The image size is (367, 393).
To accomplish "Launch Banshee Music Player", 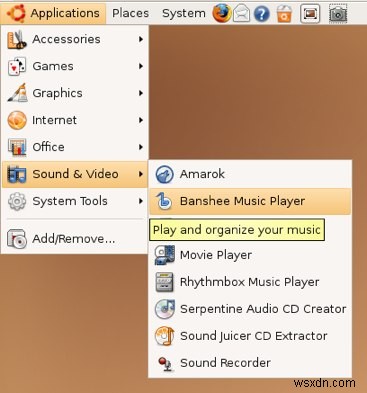I will tap(250, 201).
